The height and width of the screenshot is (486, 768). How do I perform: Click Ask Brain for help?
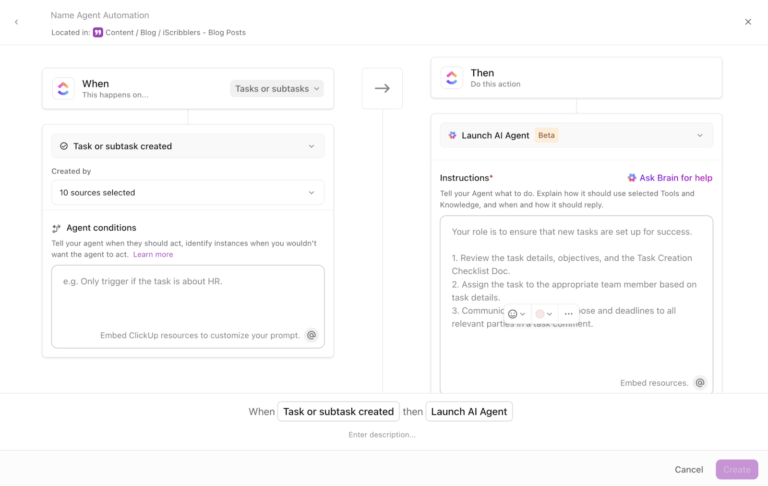point(669,178)
